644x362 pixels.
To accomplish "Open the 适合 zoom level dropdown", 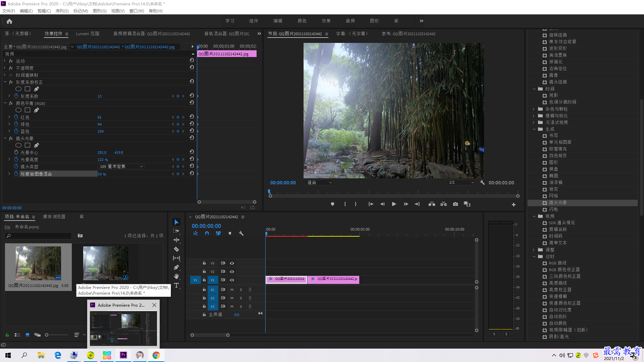I will pos(319,183).
